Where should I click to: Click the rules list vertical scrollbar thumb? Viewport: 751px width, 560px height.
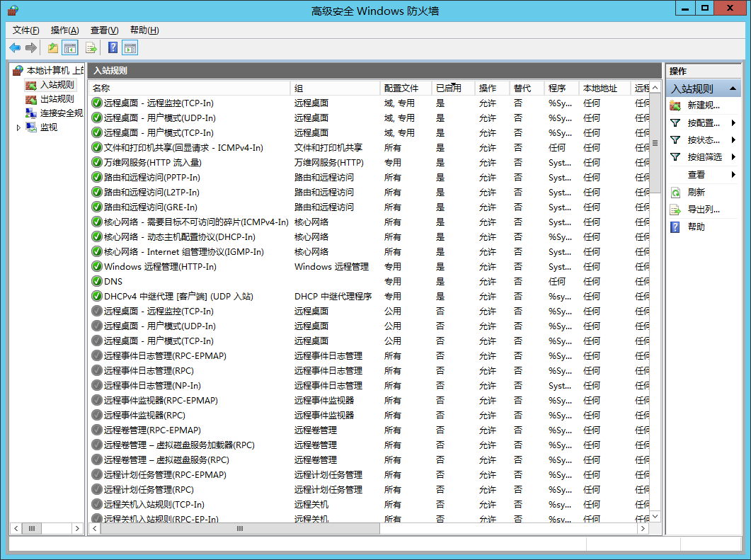(655, 143)
